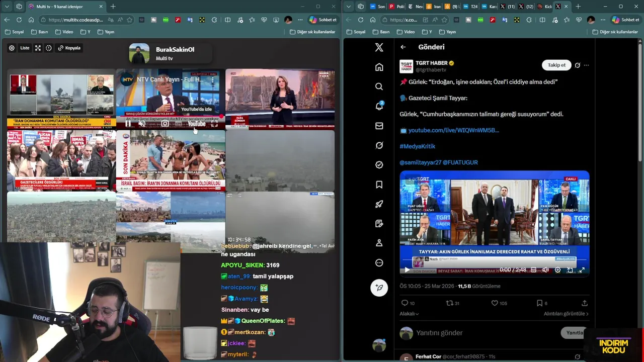
Task: Favorite the multitv page with star icon
Action: click(x=130, y=20)
